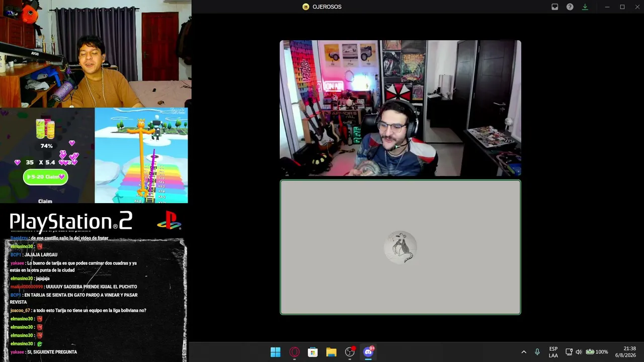
Task: Open Opera GX from the taskbar
Action: pos(294,352)
